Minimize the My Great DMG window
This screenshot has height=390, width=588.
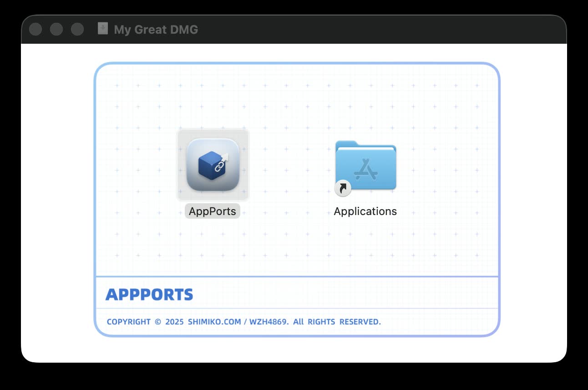56,29
